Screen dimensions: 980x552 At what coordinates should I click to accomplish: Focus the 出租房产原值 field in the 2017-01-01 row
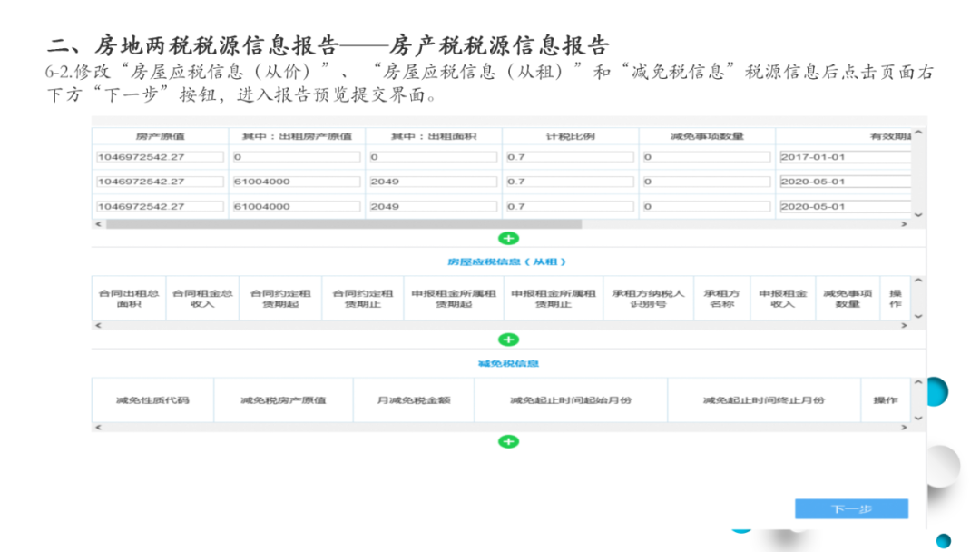(x=296, y=157)
